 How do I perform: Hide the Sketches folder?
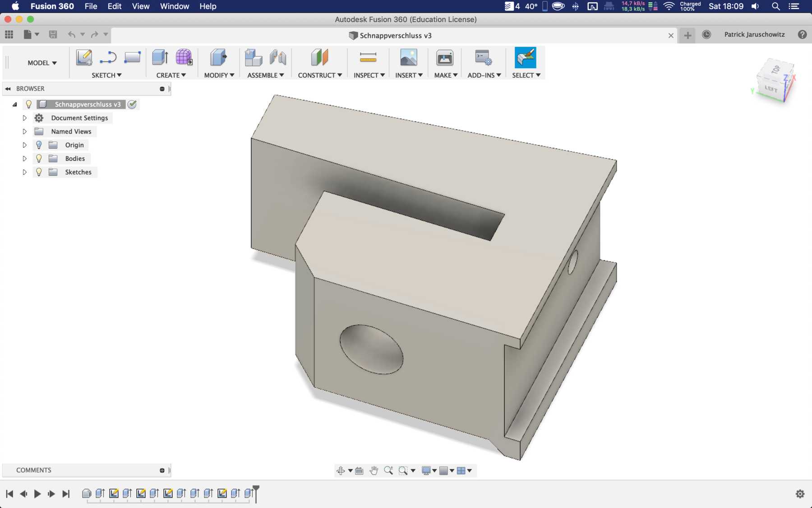[39, 172]
